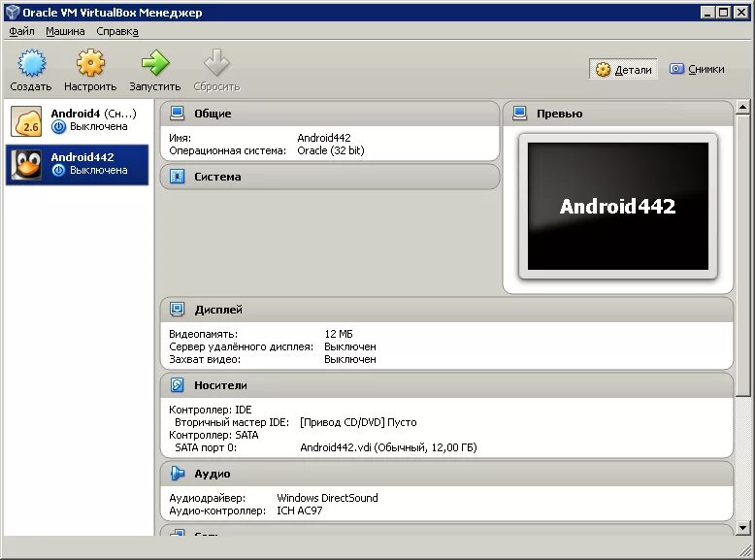Viewport: 755px width, 560px height.
Task: Click the [Привод CD/DVD] Пусто entry
Action: click(x=358, y=422)
